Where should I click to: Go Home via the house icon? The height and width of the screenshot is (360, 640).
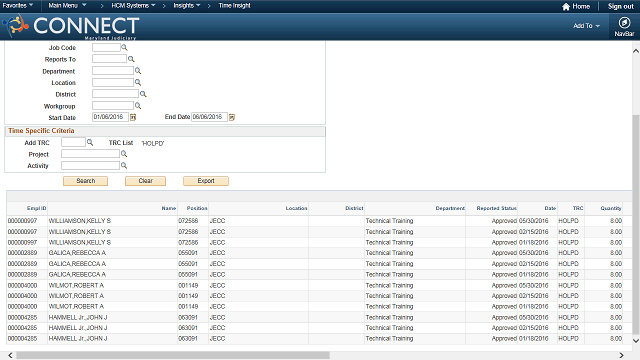(x=566, y=7)
